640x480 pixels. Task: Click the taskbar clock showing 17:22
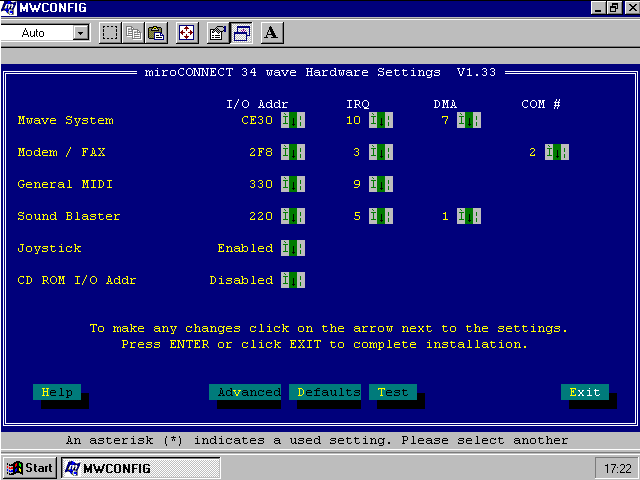click(617, 468)
